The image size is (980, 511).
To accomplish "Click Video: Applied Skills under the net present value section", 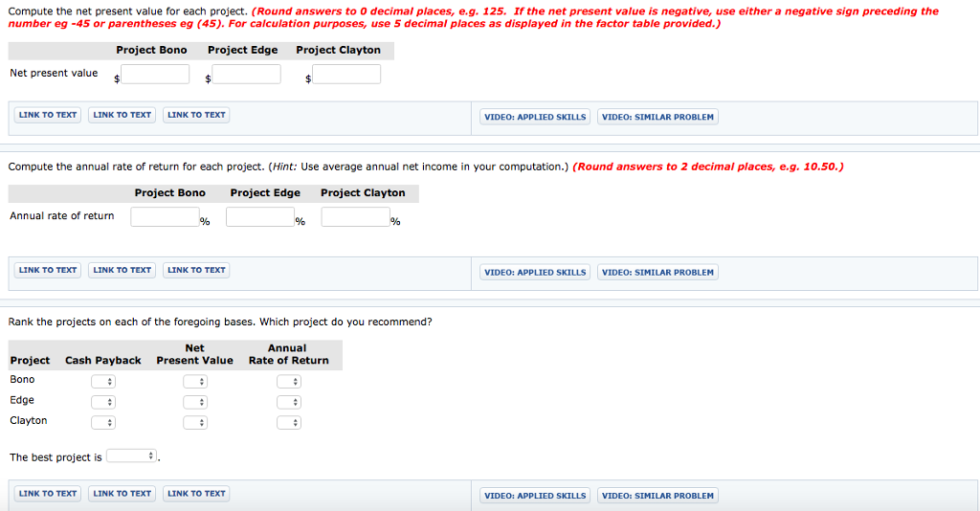I will tap(535, 117).
